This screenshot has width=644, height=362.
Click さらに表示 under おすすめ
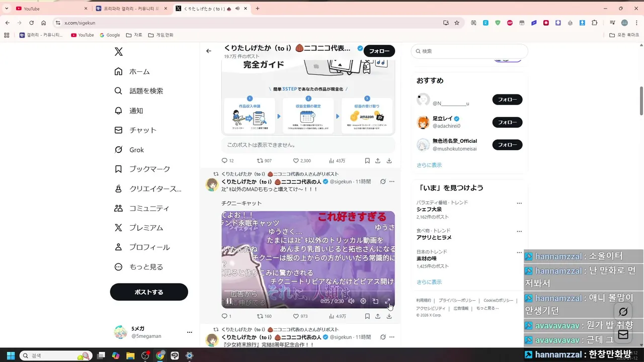pos(429,165)
